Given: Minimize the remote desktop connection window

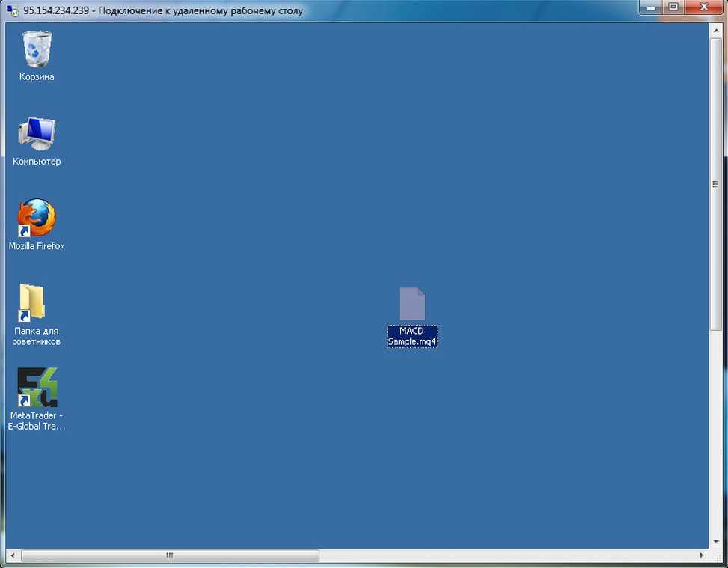Looking at the screenshot, I should coord(651,7).
